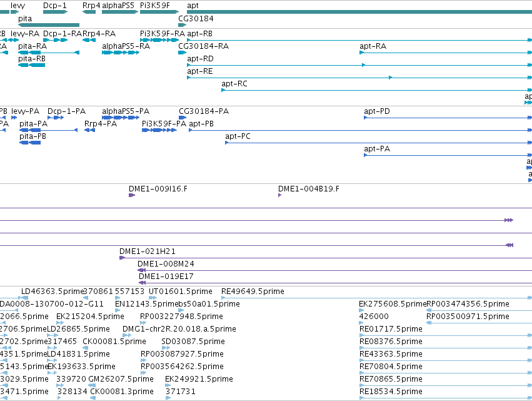Click the CG30184-RA transcript label
This screenshot has height=401, width=532.
(204, 46)
